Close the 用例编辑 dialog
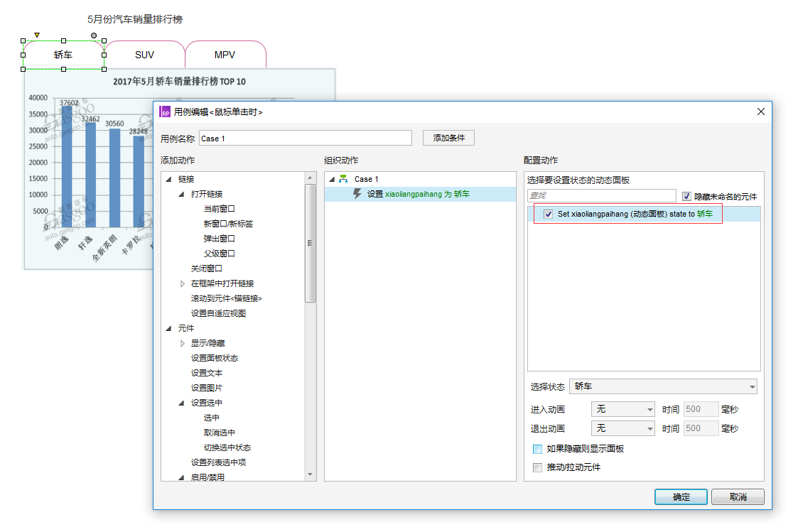Image resolution: width=803 pixels, height=532 pixels. click(x=761, y=112)
